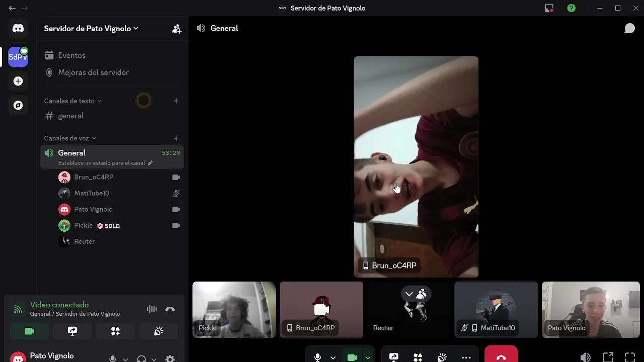Open the Discover servers compass icon
This screenshot has height=362, width=644.
point(18,105)
